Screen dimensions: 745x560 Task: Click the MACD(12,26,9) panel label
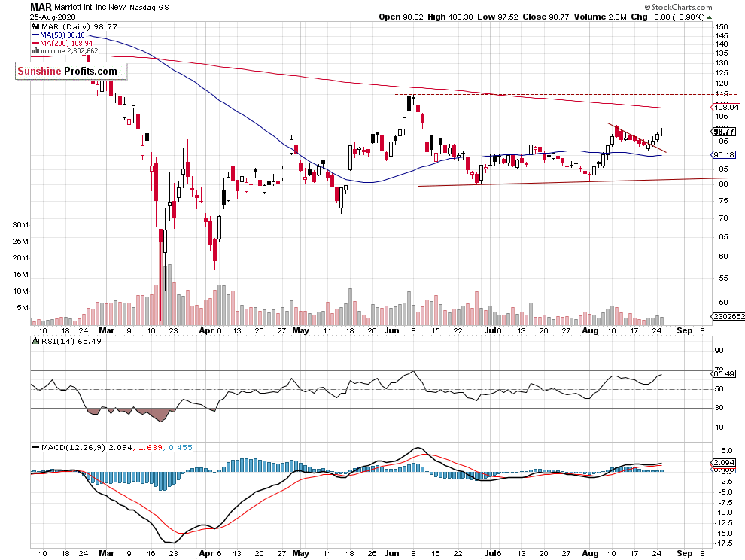pos(73,447)
